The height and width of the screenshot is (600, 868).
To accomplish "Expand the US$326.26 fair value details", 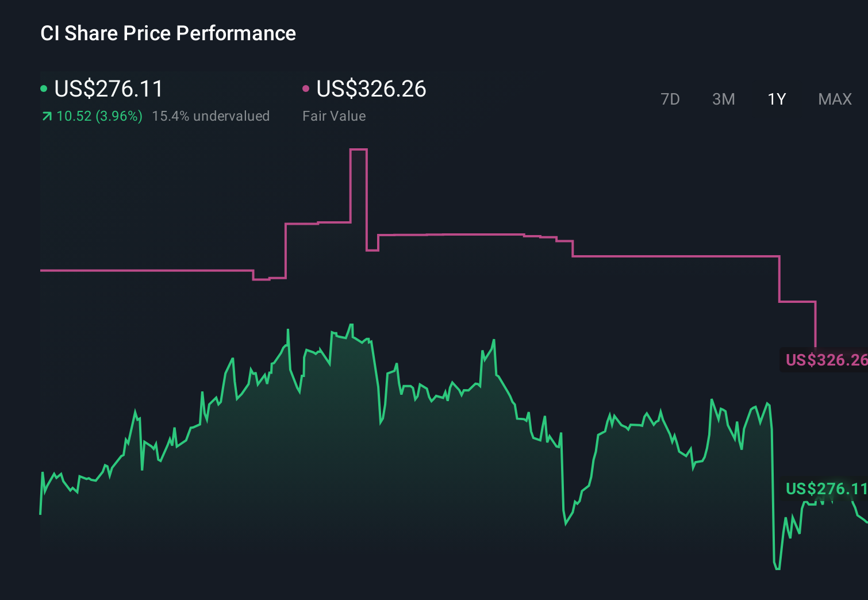I will (x=371, y=89).
